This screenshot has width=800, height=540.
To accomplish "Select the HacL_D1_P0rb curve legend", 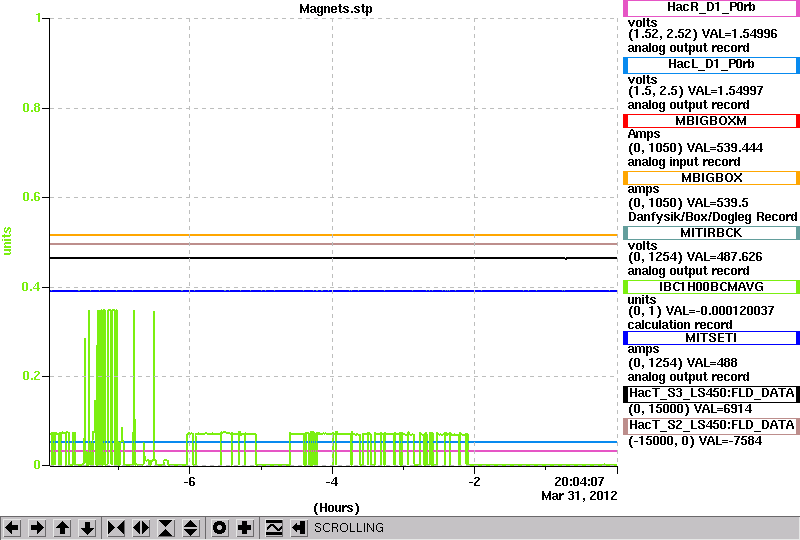I will click(711, 64).
